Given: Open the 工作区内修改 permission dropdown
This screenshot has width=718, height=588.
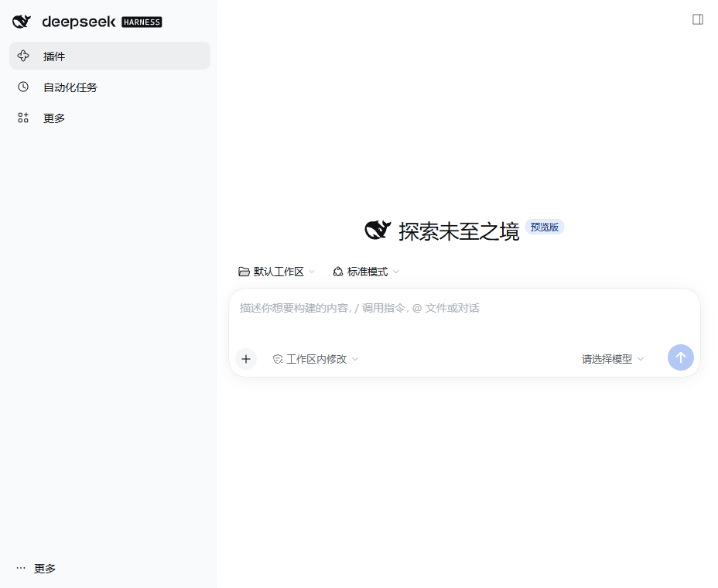Looking at the screenshot, I should pyautogui.click(x=316, y=359).
